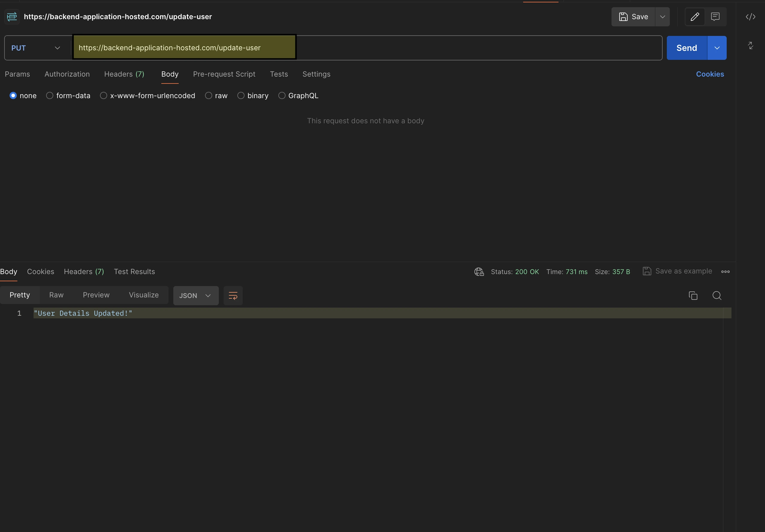Screen dimensions: 765x532
Task: Click the Send button
Action: 687,48
